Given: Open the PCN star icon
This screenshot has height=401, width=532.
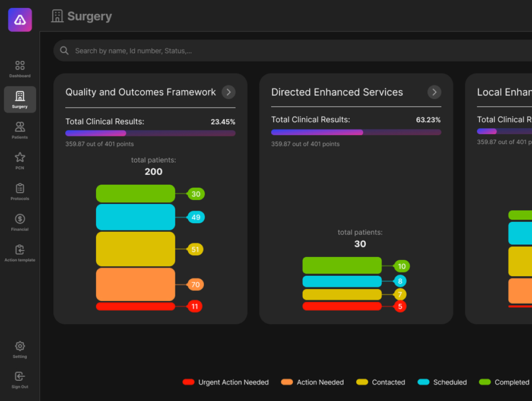Looking at the screenshot, I should pos(20,157).
